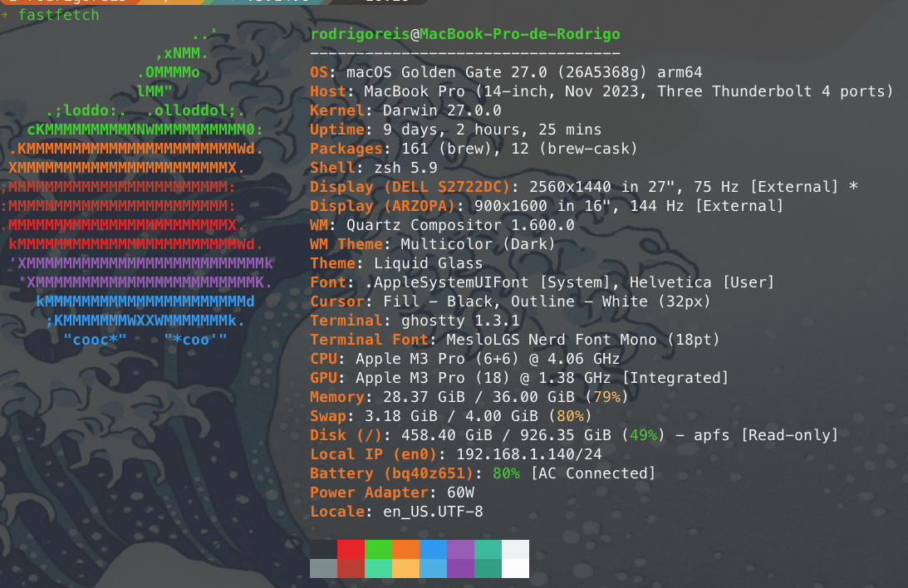
Task: Click the Memory usage percentage '79%'
Action: point(607,397)
